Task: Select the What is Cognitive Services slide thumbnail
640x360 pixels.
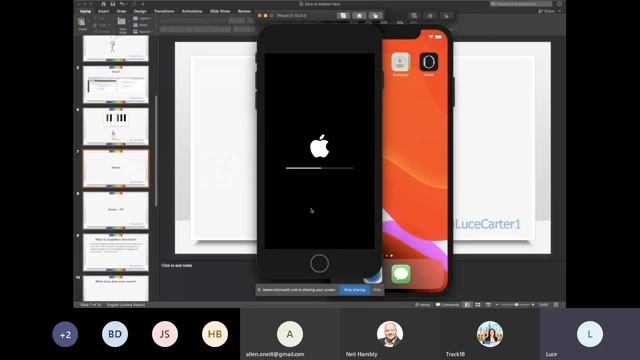Action: (x=116, y=252)
